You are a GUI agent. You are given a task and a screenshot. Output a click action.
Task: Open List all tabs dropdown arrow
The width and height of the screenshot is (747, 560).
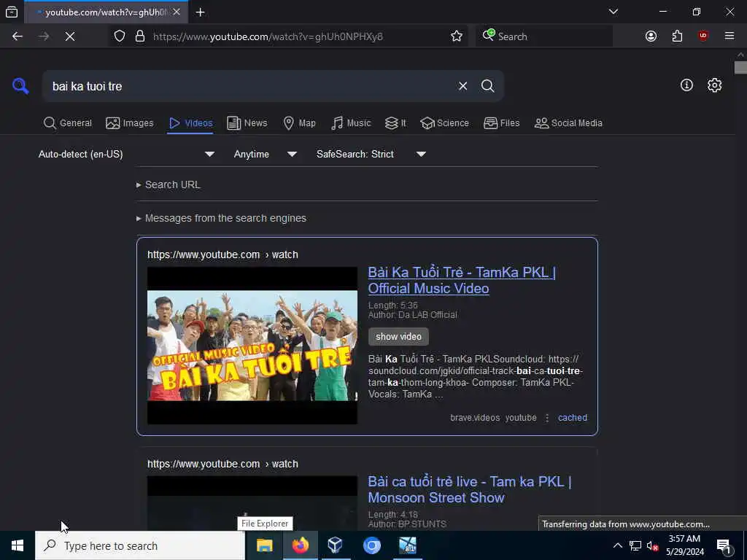pos(613,12)
